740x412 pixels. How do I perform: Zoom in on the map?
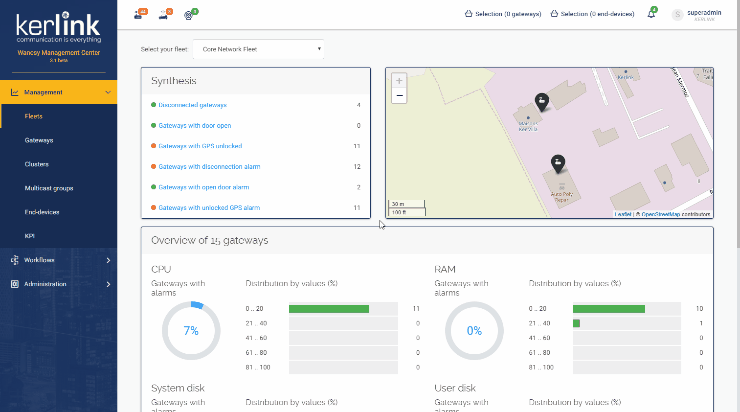(399, 80)
